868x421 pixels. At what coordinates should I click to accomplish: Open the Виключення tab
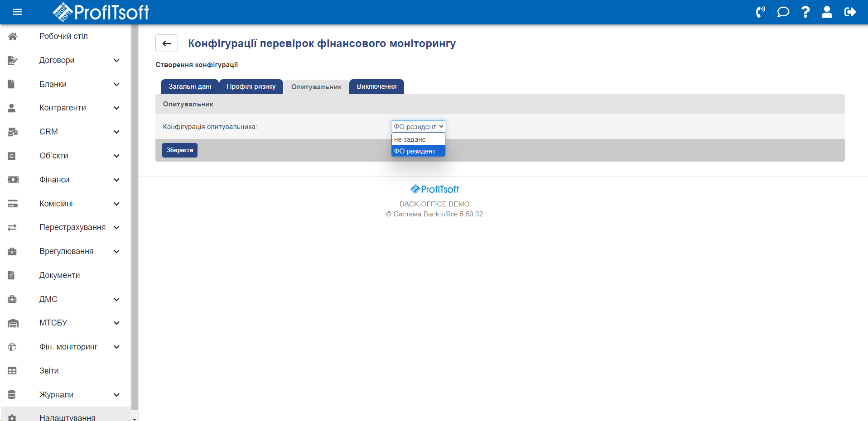click(376, 87)
